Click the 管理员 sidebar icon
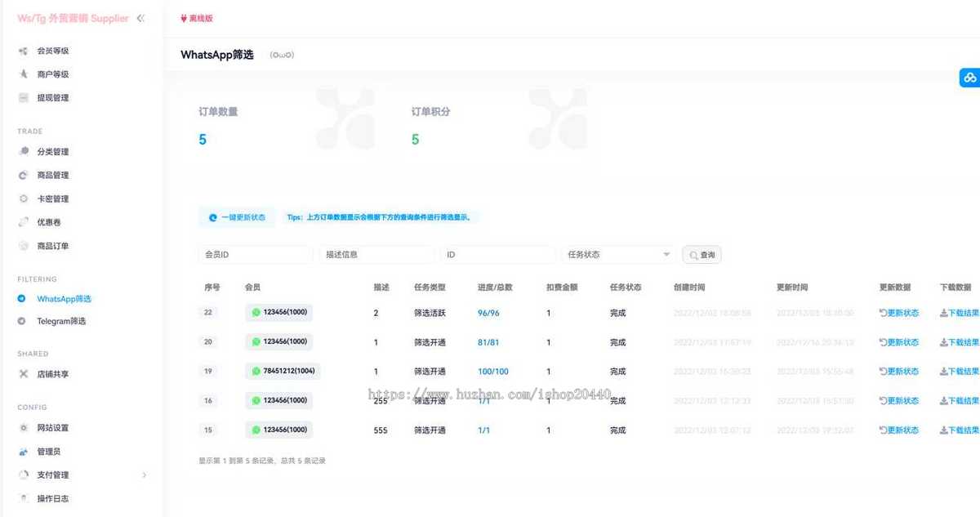This screenshot has width=980, height=517. 24,452
